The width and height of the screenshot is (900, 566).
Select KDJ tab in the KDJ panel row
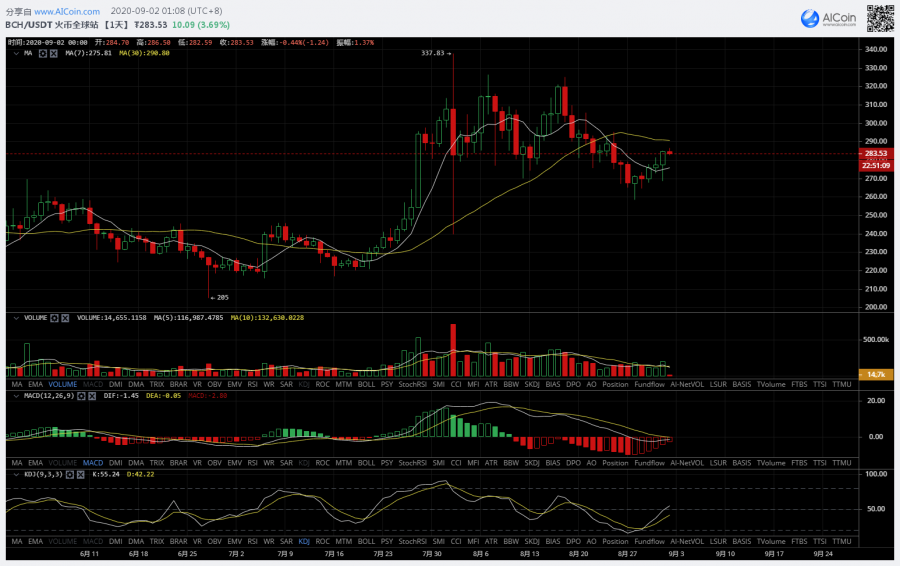[304, 541]
